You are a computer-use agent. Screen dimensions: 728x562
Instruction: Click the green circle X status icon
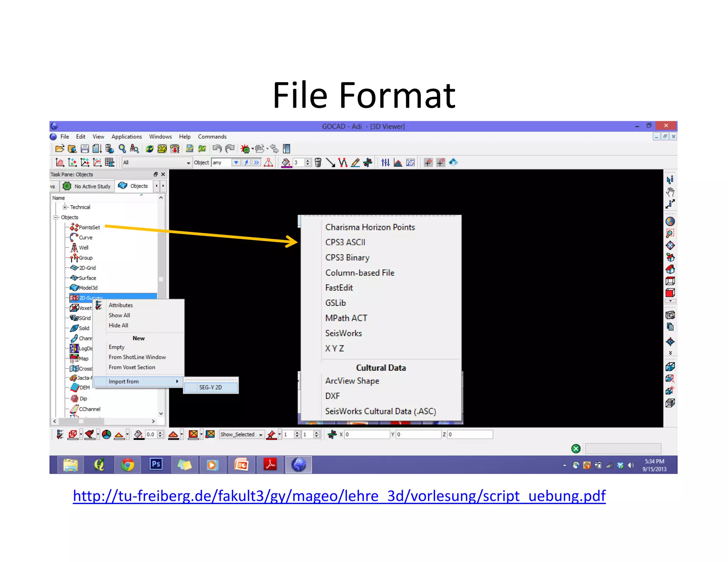576,449
